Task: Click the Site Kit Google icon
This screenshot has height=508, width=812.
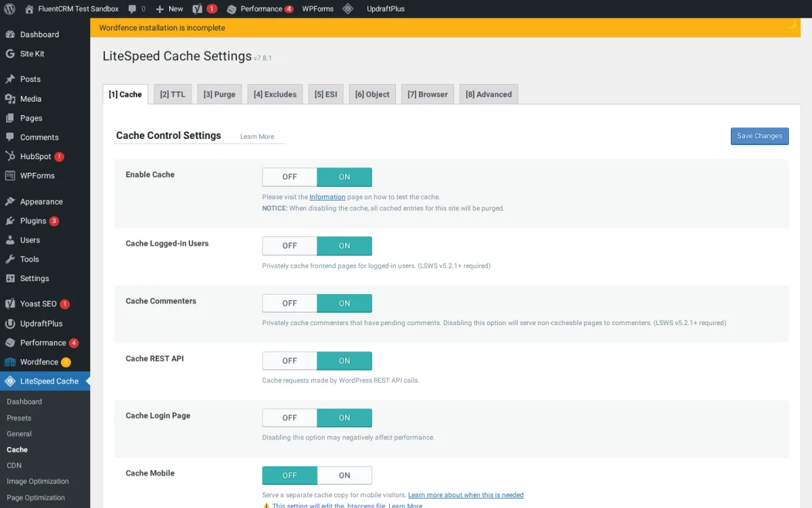Action: click(x=10, y=54)
